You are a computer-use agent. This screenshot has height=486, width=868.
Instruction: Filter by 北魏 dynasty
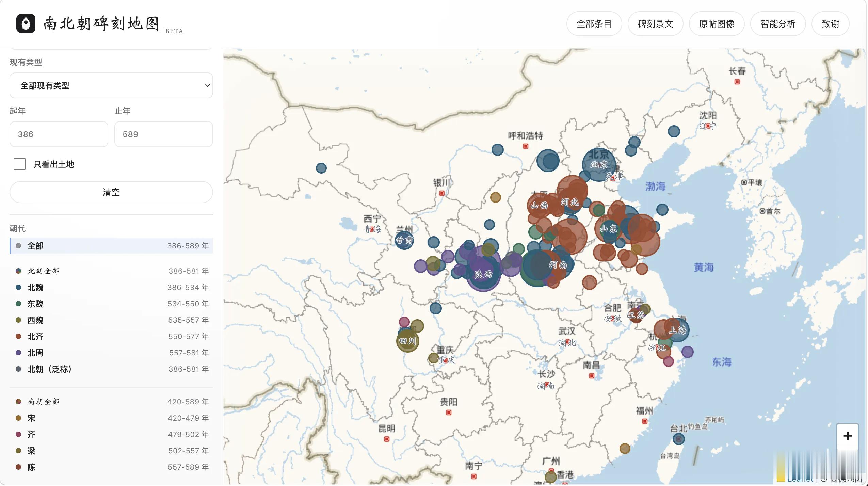[111, 287]
